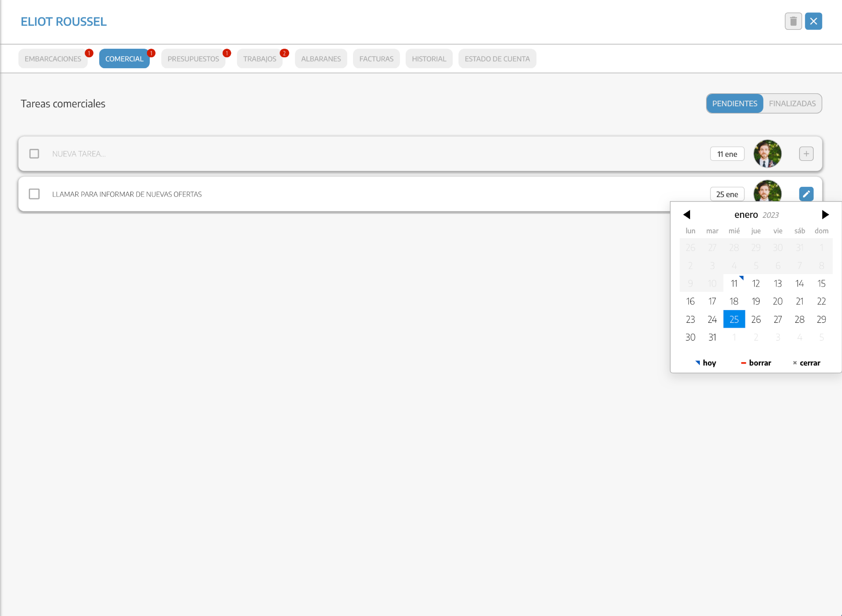Mark 'Llamar para informar' task as done
The width and height of the screenshot is (842, 616).
click(x=34, y=194)
